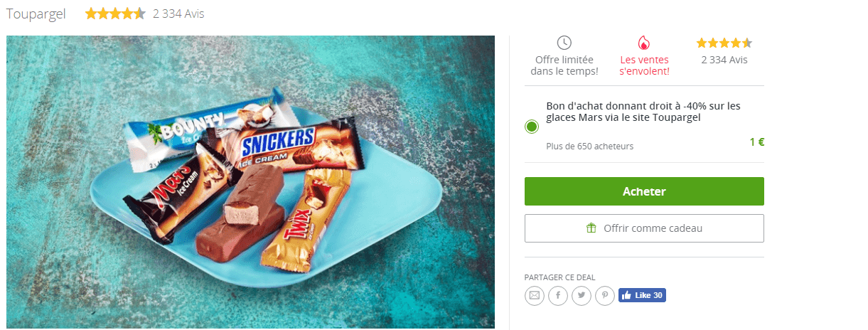Click star rating in right info panel
This screenshot has width=868, height=330.
click(724, 43)
